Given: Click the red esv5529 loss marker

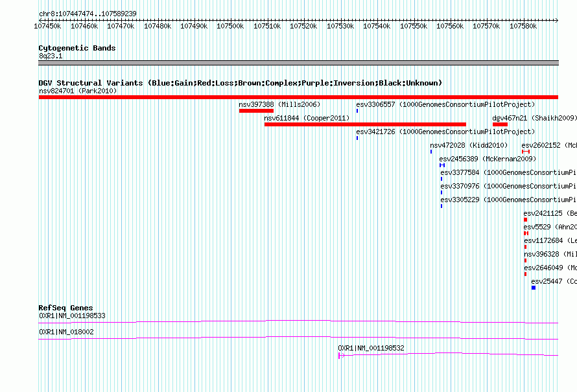Looking at the screenshot, I should pos(526,233).
